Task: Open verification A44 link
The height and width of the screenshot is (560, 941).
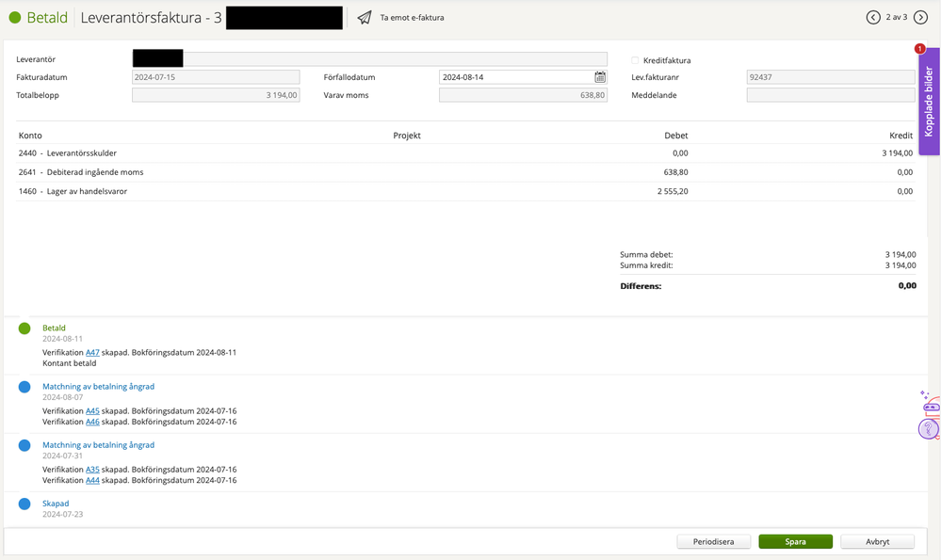Action: 92,480
